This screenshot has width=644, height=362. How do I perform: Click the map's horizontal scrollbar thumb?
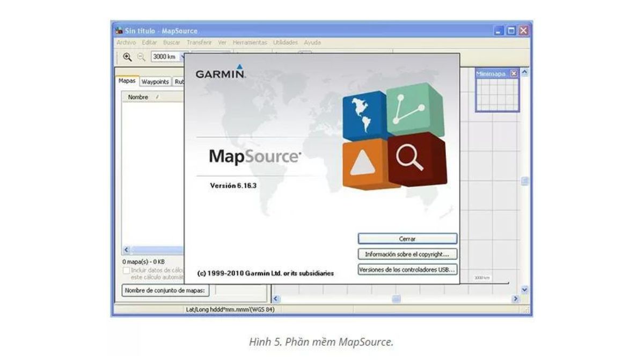tap(396, 299)
